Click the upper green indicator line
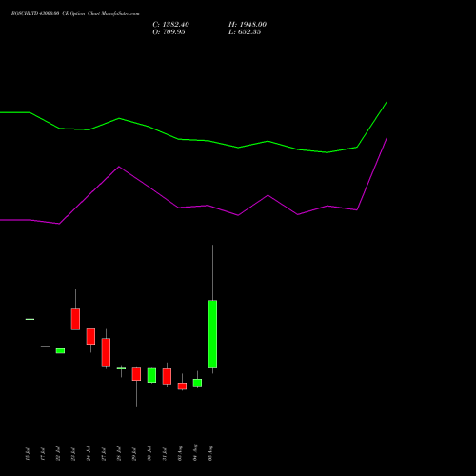Viewport: 476px width, 476px height. (193, 140)
